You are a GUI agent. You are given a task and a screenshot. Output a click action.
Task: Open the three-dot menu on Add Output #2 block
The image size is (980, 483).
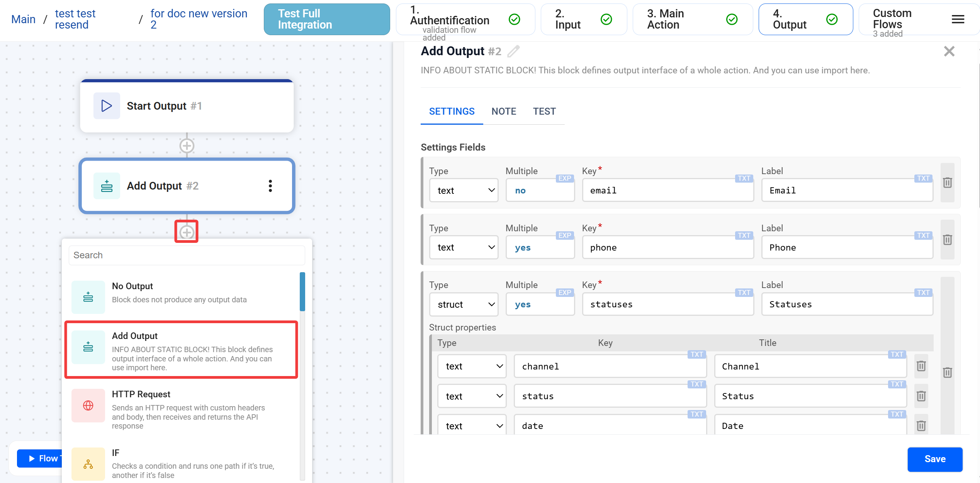[270, 186]
